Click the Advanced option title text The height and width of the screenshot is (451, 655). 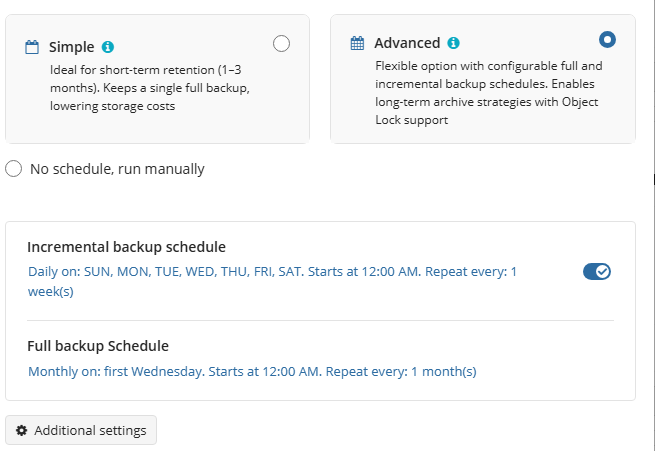[x=407, y=43]
